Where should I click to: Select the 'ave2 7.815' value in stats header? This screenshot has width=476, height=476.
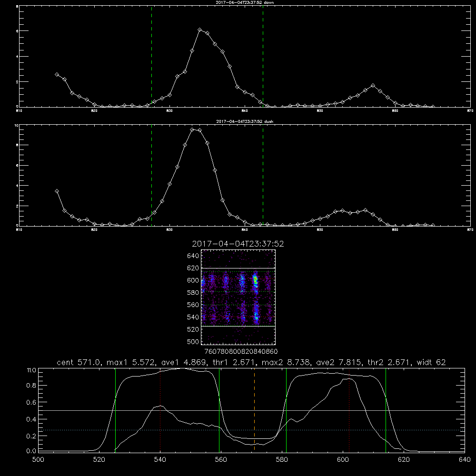339,362
